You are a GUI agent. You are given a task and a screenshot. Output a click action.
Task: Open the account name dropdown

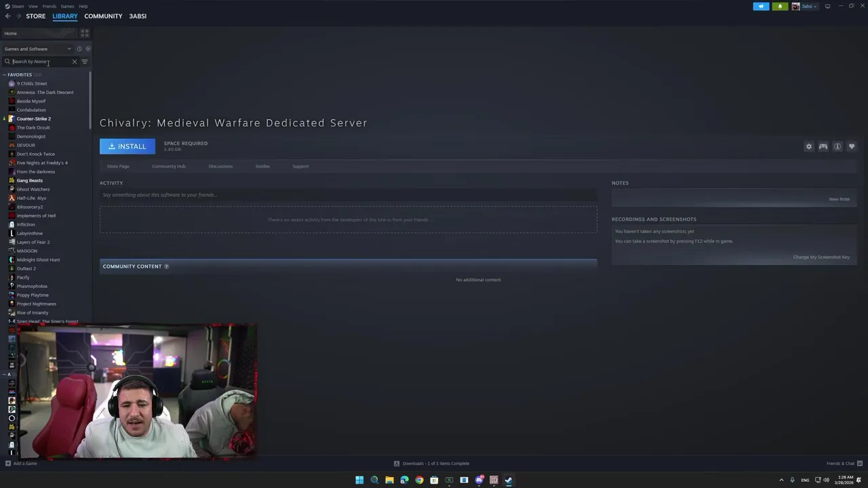(x=810, y=6)
